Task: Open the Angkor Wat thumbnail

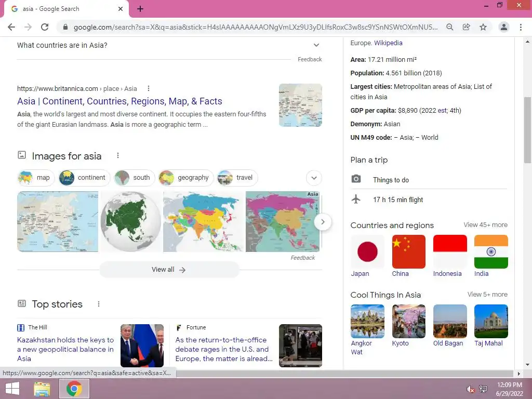Action: click(x=367, y=321)
